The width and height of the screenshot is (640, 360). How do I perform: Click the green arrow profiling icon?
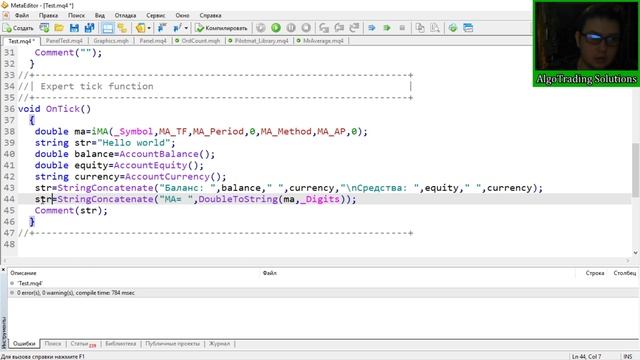pyautogui.click(x=387, y=28)
